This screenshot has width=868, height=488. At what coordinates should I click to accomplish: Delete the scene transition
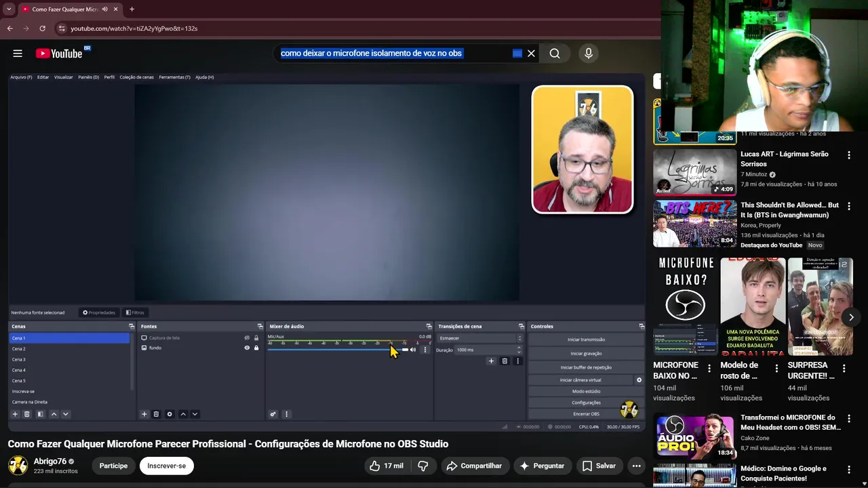505,361
